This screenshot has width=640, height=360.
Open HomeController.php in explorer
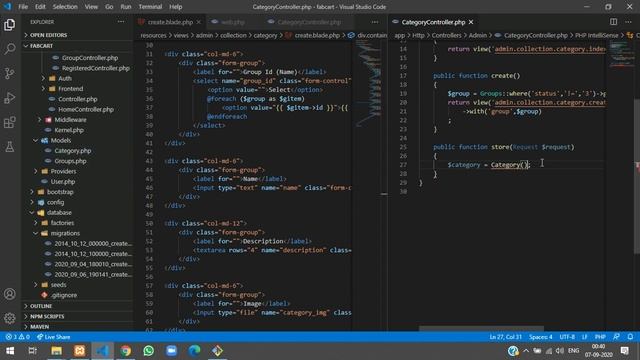point(86,109)
